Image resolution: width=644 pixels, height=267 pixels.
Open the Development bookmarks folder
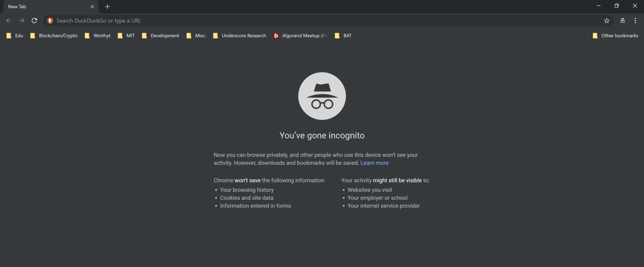pyautogui.click(x=161, y=36)
